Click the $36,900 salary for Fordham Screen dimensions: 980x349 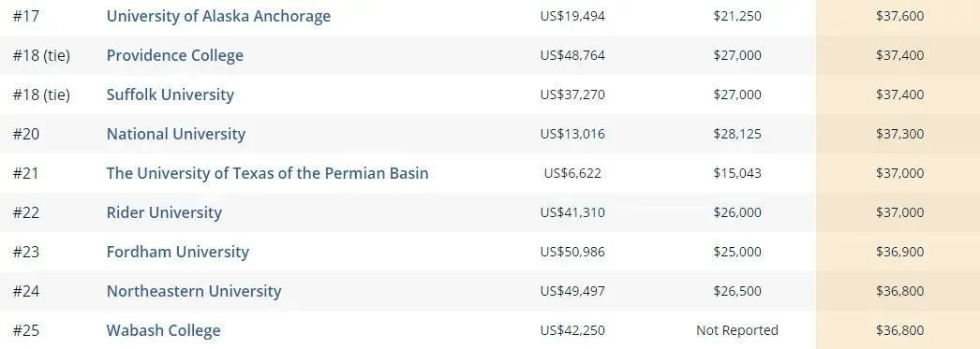pyautogui.click(x=900, y=252)
